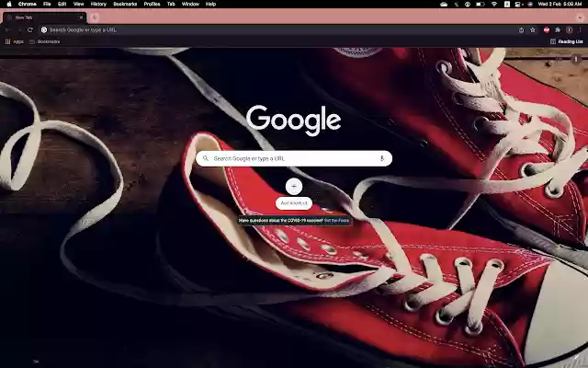
Task: Open Apps from the bookmarks bar
Action: (x=15, y=41)
